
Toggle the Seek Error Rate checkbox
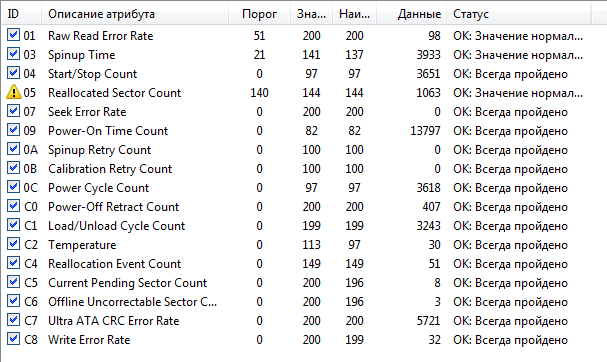(13, 111)
